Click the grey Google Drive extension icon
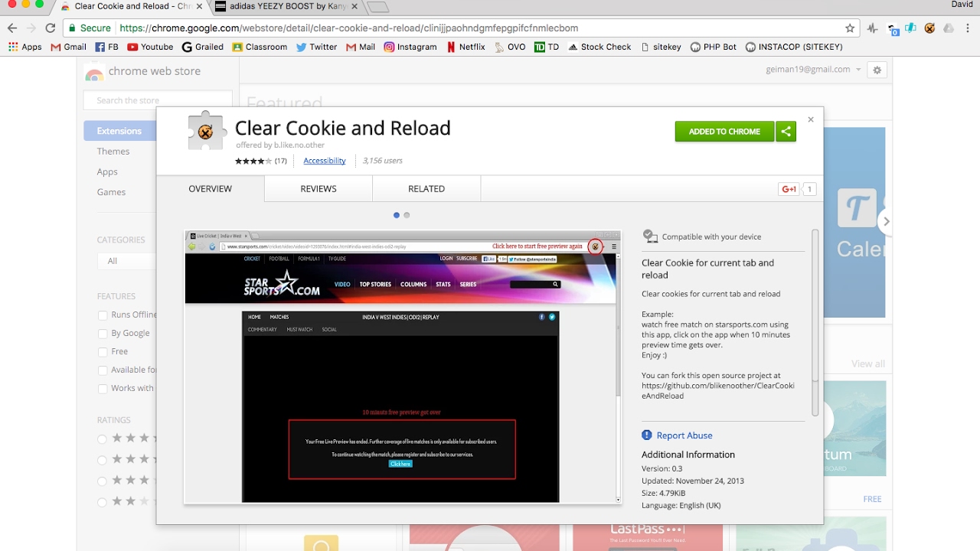This screenshot has height=551, width=980. (949, 28)
